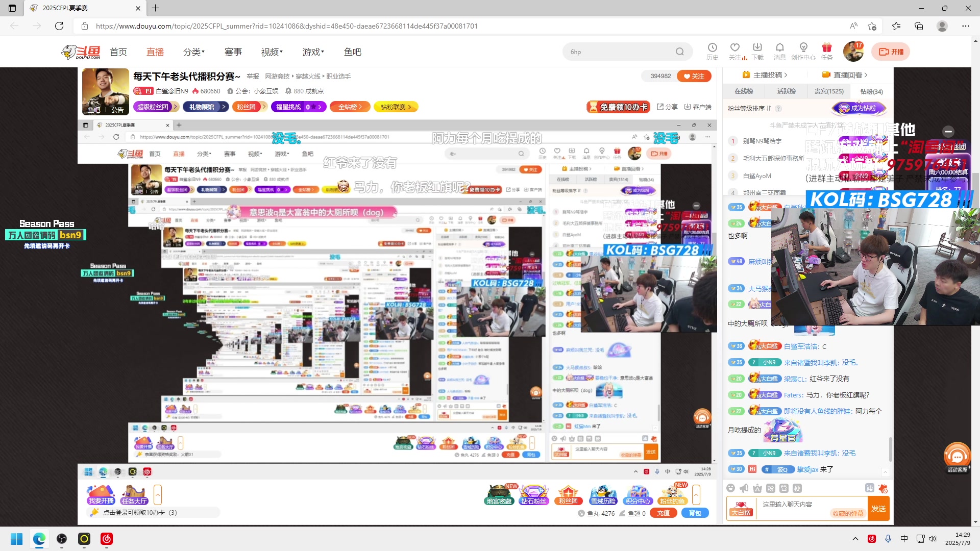The height and width of the screenshot is (551, 980).
Task: Click the crown font style icon in chat
Action: [757, 488]
